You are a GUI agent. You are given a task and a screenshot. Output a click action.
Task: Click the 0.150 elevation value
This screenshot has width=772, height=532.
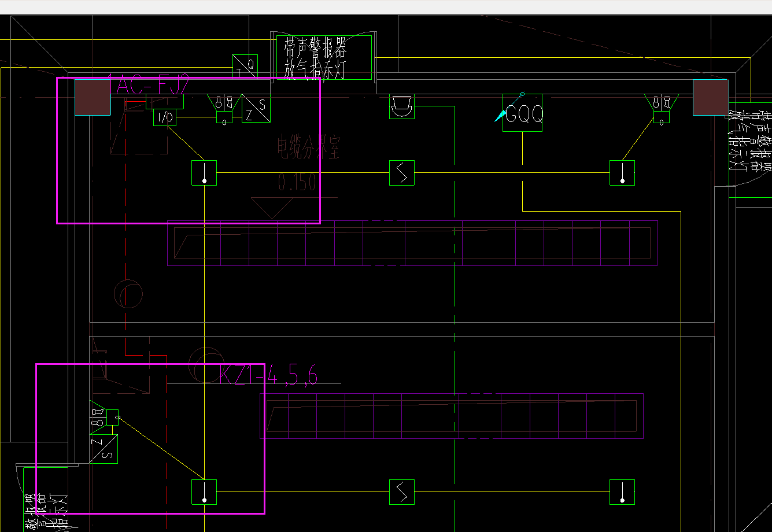(x=297, y=182)
